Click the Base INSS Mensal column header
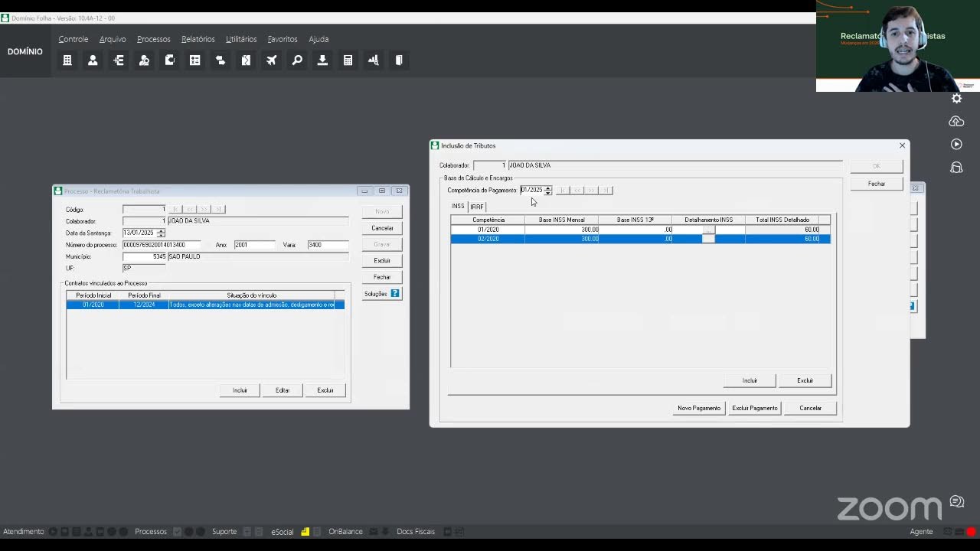This screenshot has height=551, width=980. [x=561, y=220]
